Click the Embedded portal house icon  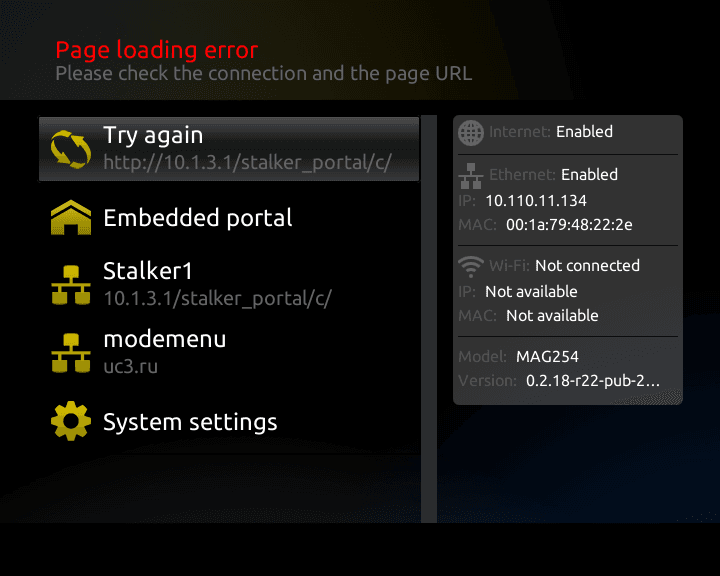(x=70, y=218)
